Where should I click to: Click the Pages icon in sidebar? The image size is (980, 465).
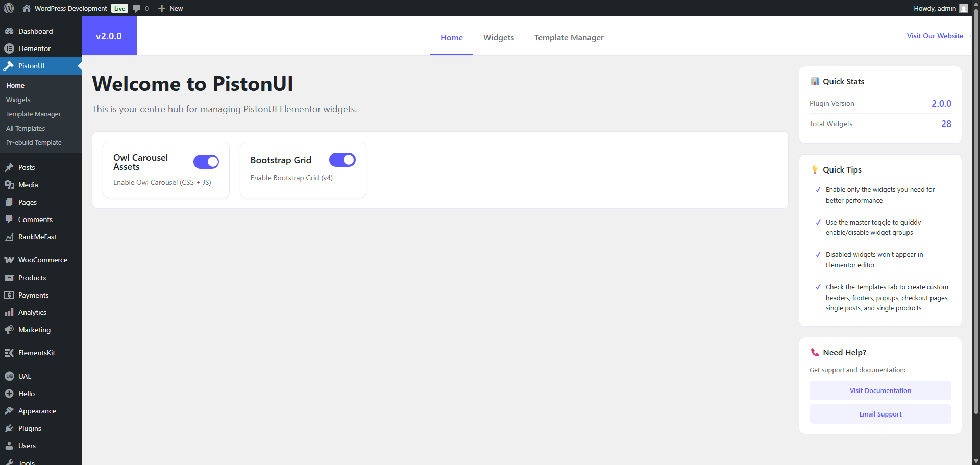9,202
